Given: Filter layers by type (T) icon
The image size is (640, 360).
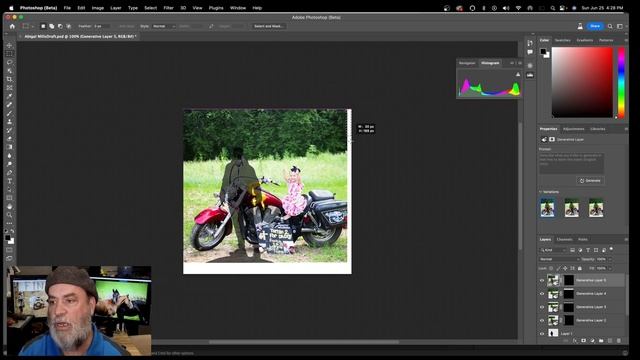Looking at the screenshot, I should [588, 250].
